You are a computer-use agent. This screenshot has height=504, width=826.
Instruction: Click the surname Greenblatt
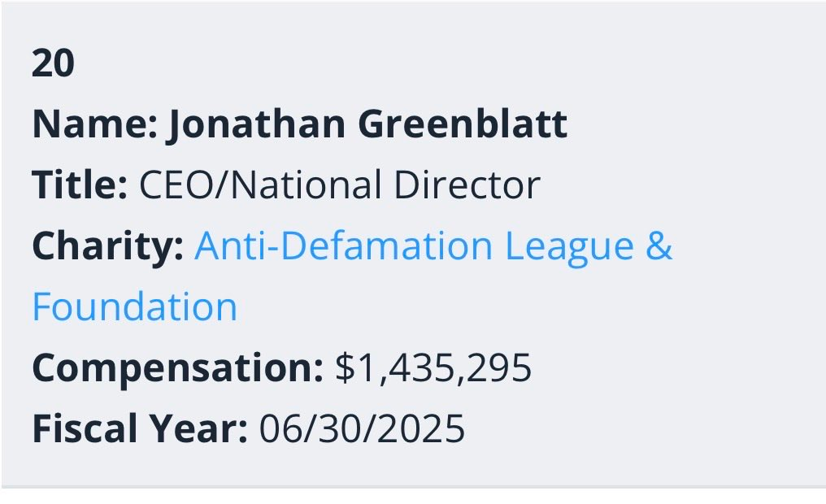tap(463, 124)
